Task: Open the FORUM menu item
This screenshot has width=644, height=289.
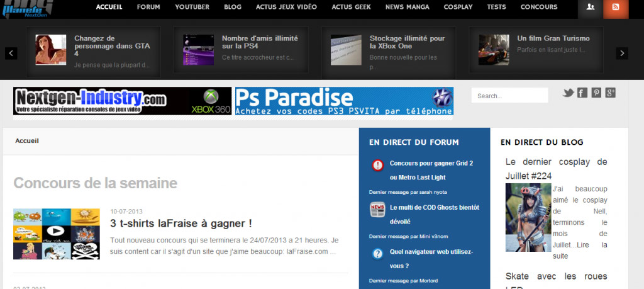Action: click(148, 7)
